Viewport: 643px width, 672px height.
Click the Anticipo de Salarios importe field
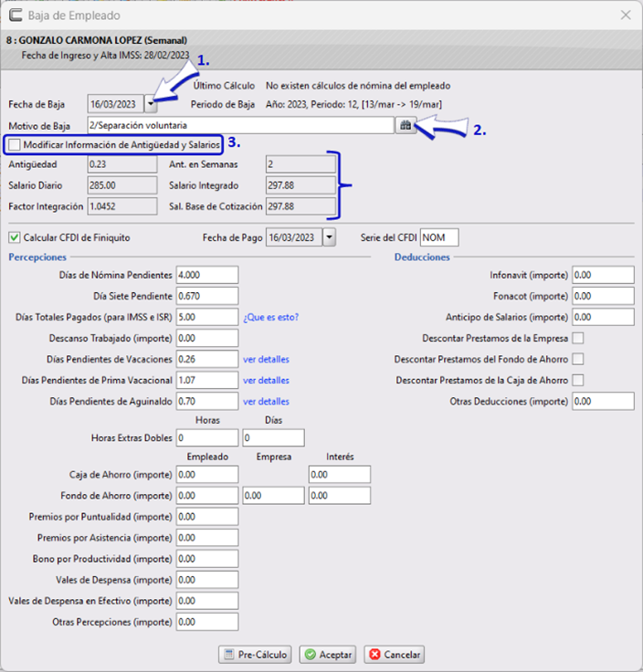pyautogui.click(x=603, y=317)
